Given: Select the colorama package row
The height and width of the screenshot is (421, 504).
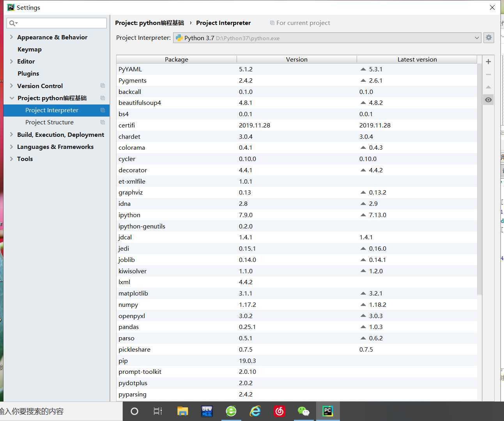Looking at the screenshot, I should [x=297, y=147].
